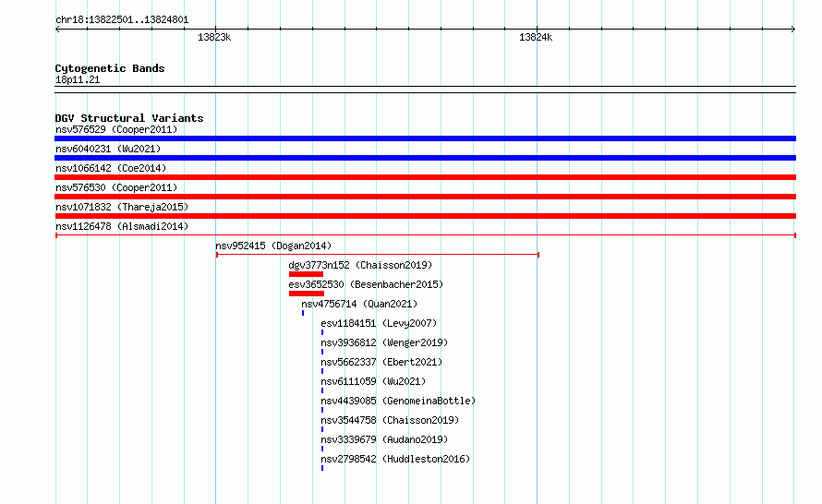Screen dimensions: 822x504
Task: Click the 13823k ruler marker
Action: (214, 37)
